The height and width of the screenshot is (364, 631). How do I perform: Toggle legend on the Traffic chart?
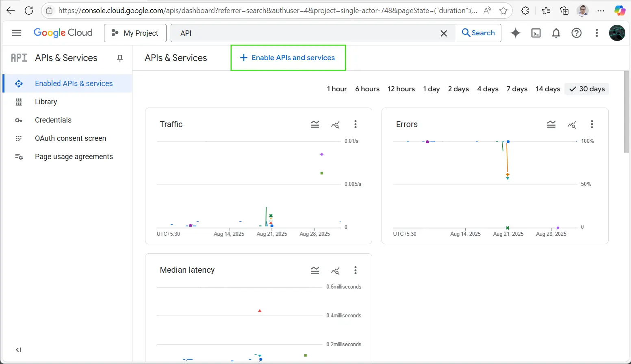click(x=315, y=125)
